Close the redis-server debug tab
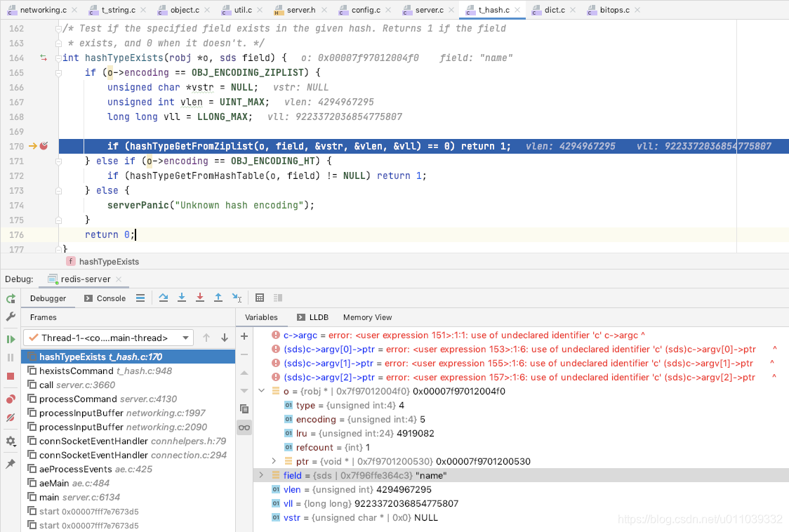 point(119,279)
